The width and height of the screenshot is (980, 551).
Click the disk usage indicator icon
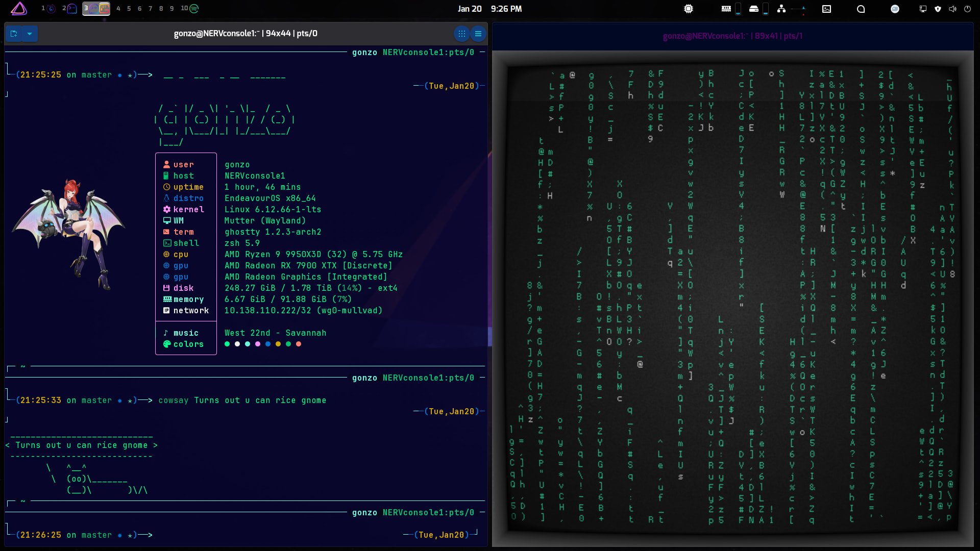tap(754, 9)
